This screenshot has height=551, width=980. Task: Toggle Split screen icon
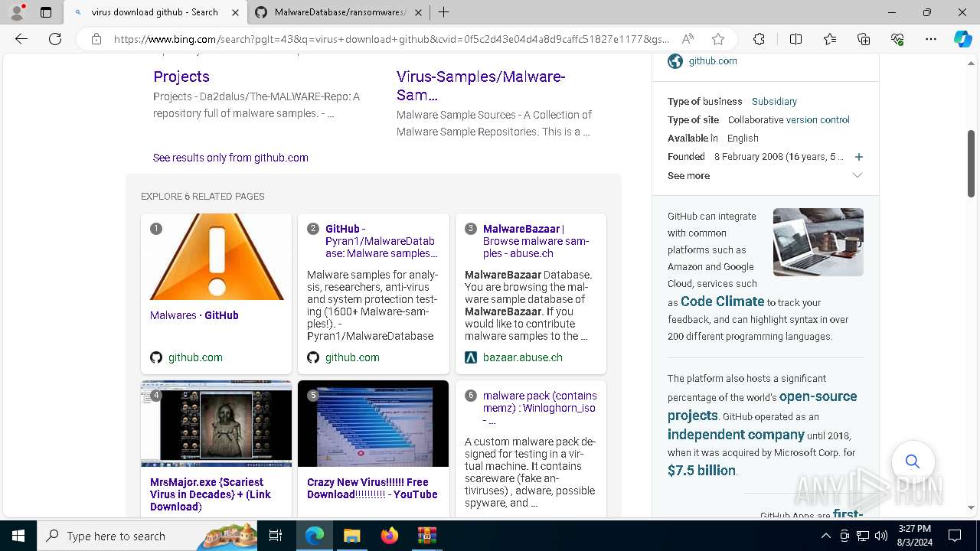(x=795, y=39)
